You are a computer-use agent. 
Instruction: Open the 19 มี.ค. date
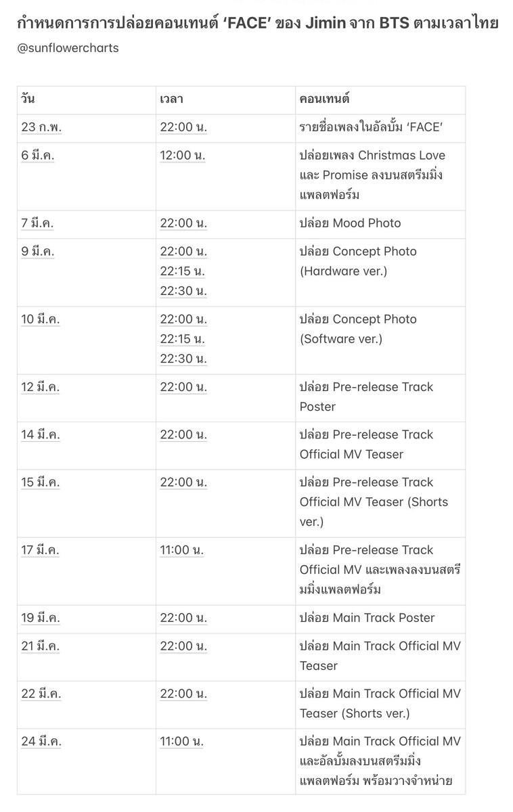(41, 618)
